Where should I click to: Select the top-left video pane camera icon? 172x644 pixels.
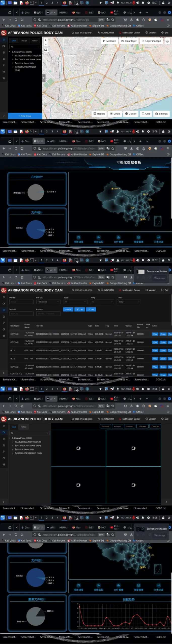(78, 448)
